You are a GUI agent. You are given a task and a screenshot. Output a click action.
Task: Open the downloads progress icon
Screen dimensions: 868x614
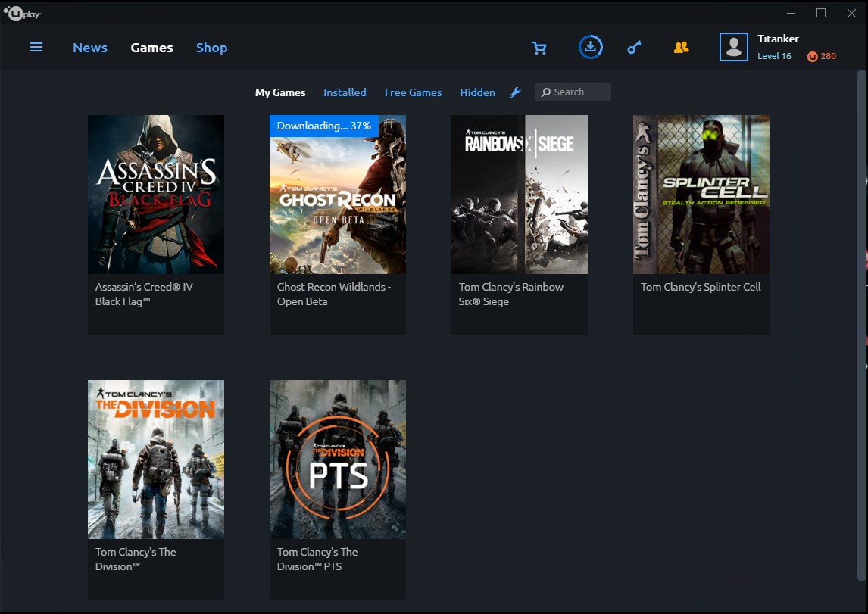click(x=590, y=47)
